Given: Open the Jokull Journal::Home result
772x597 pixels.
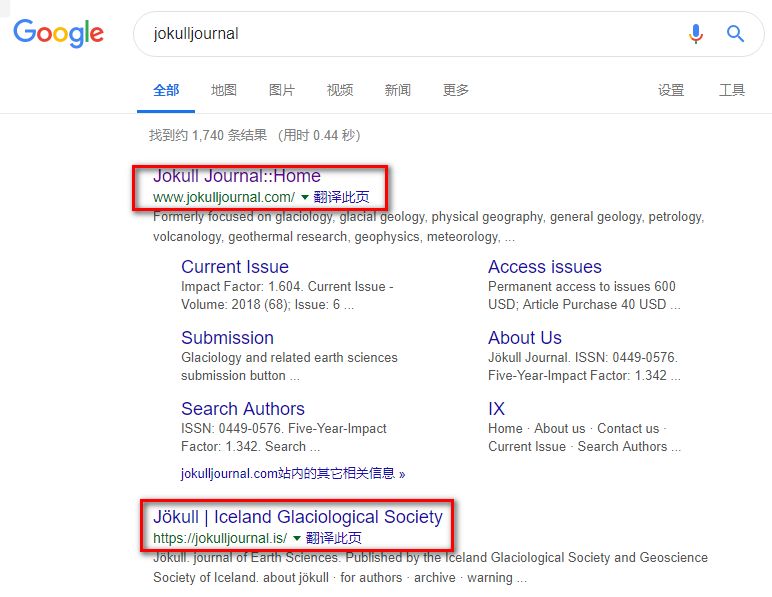Looking at the screenshot, I should tap(237, 176).
